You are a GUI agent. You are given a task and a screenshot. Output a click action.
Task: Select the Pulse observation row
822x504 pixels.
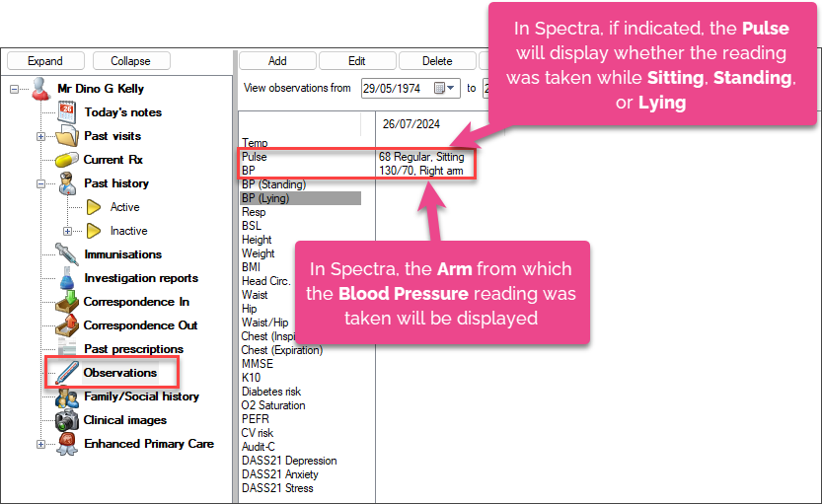tap(255, 157)
